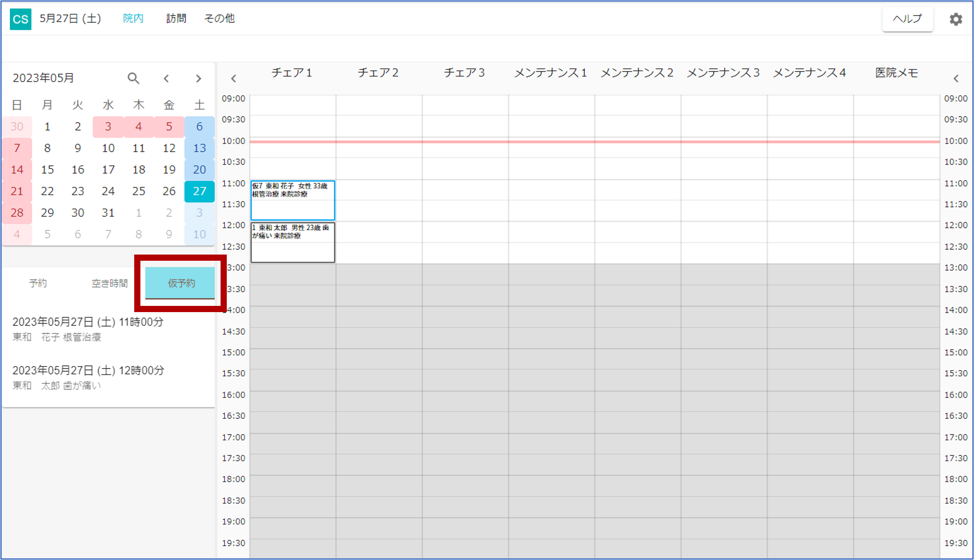Open settings with the gear icon
Viewport: 974px width, 560px height.
(x=955, y=19)
